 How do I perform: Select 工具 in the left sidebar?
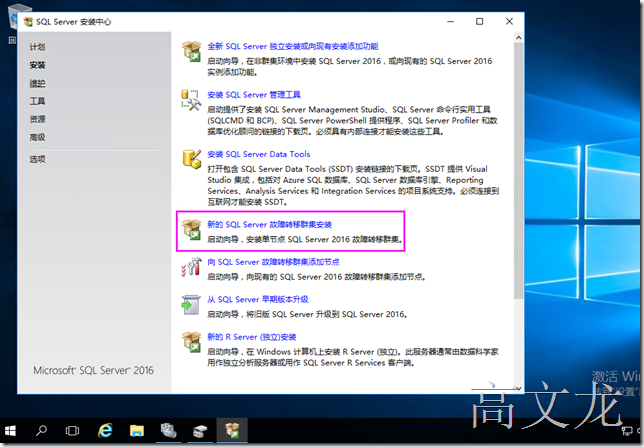[37, 101]
